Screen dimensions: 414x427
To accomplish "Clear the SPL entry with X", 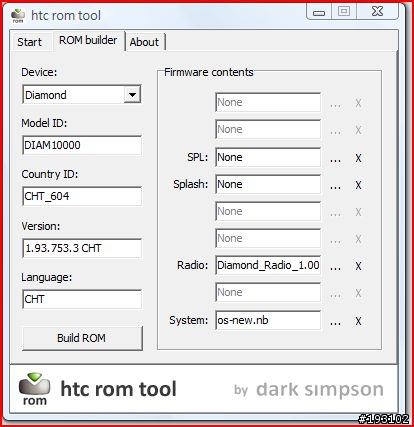I will [358, 158].
